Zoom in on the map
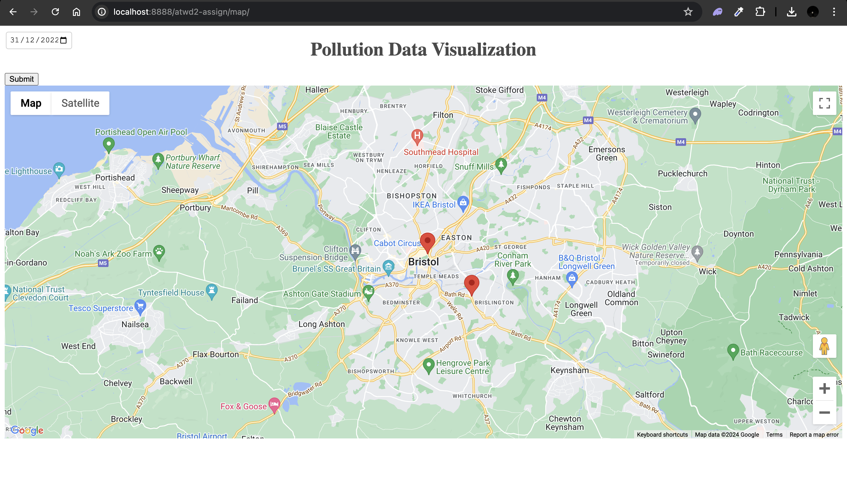This screenshot has height=504, width=847. pyautogui.click(x=824, y=388)
